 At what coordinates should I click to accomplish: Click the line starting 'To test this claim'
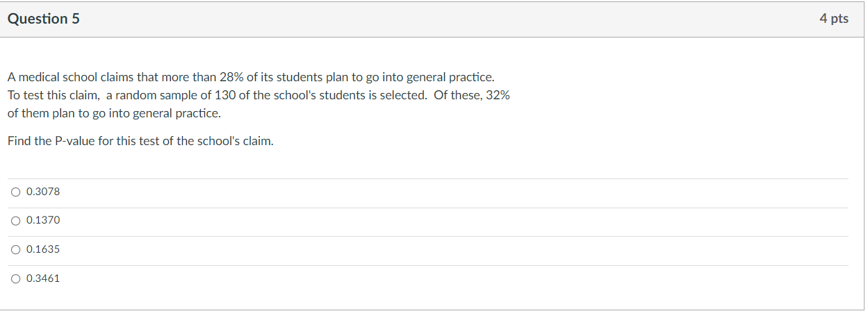(x=259, y=95)
